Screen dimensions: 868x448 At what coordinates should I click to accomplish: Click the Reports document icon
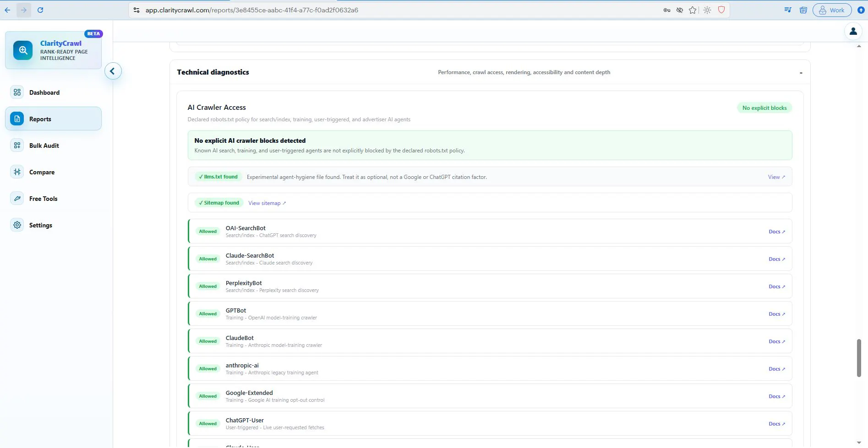point(17,119)
